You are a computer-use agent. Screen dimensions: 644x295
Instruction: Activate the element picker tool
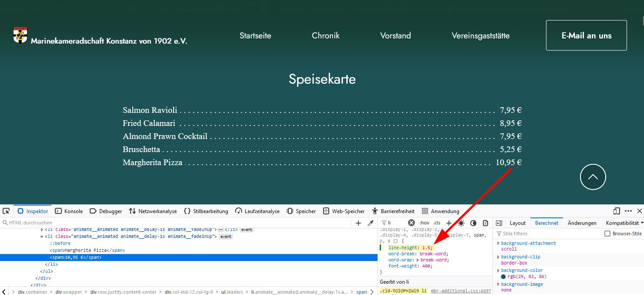pos(6,211)
